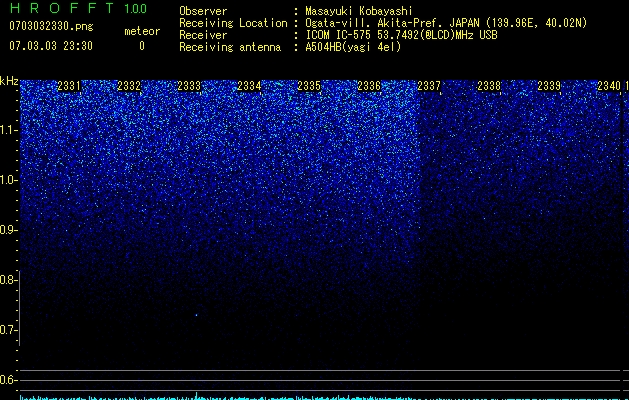Click the 2332 time marker

129,86
